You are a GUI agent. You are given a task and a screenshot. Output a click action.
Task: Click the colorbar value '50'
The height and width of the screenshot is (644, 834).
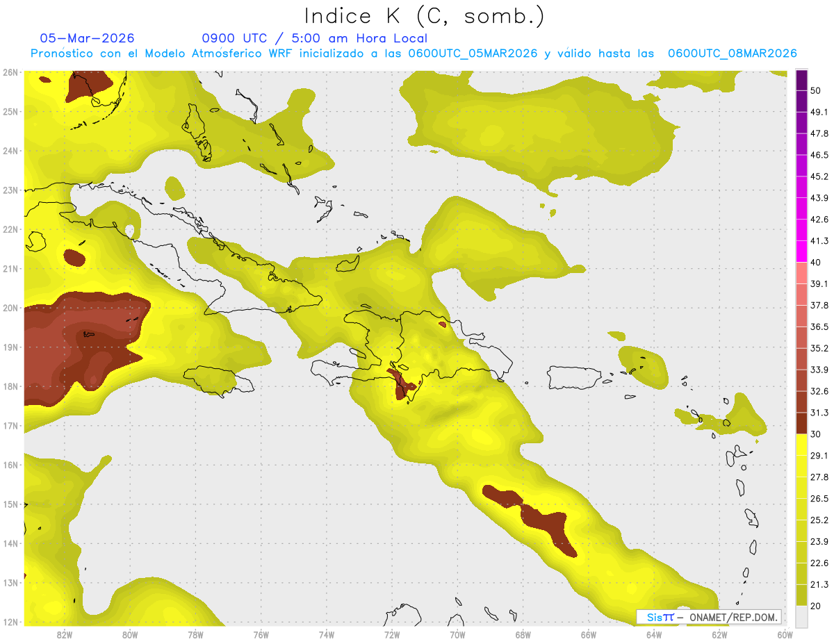pyautogui.click(x=817, y=90)
